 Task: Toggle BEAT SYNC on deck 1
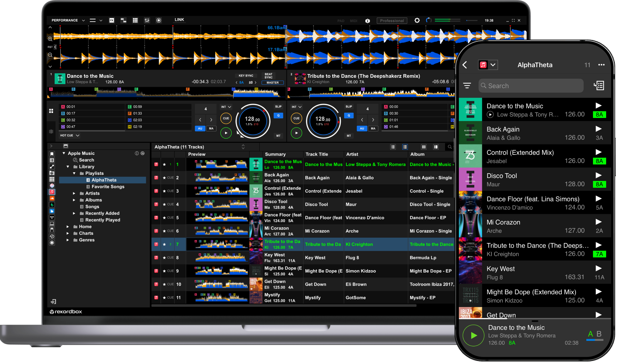tap(269, 76)
